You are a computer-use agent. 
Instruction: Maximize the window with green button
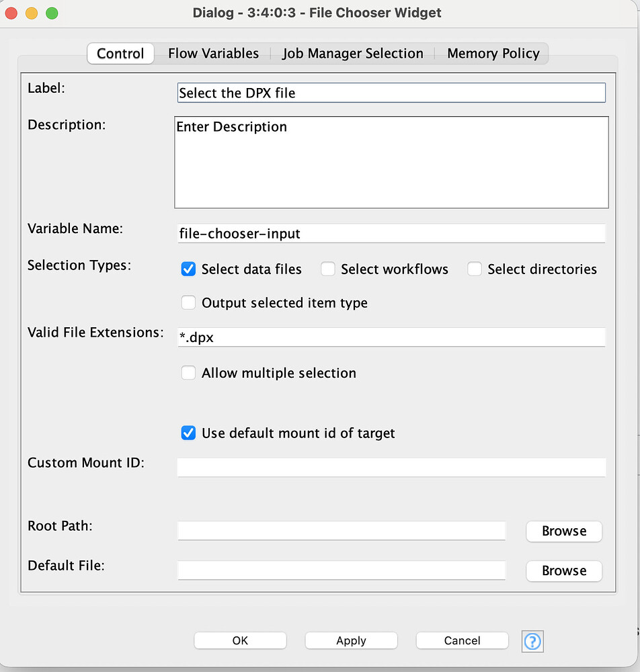52,13
